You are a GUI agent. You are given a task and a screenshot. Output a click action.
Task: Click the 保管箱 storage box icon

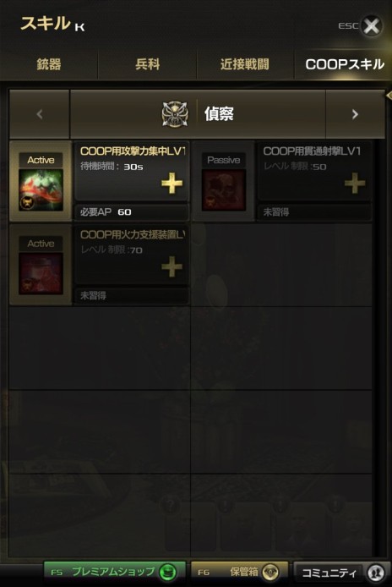tap(270, 572)
